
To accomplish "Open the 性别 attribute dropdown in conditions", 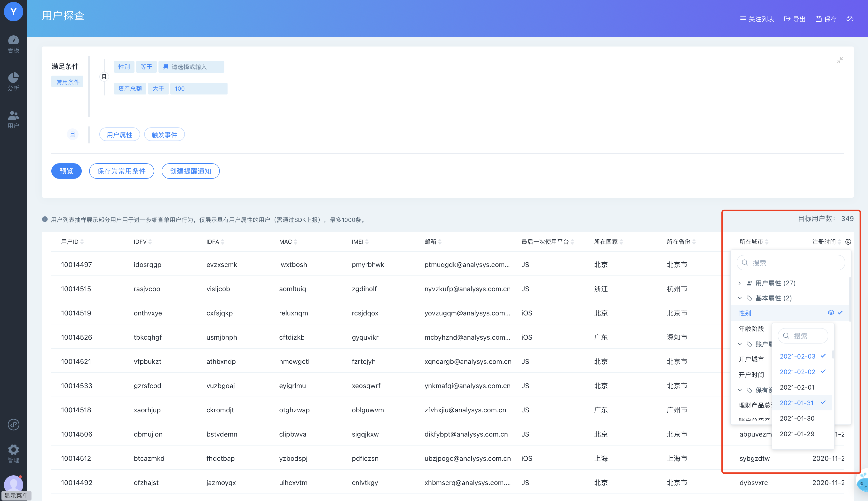I will coord(124,67).
